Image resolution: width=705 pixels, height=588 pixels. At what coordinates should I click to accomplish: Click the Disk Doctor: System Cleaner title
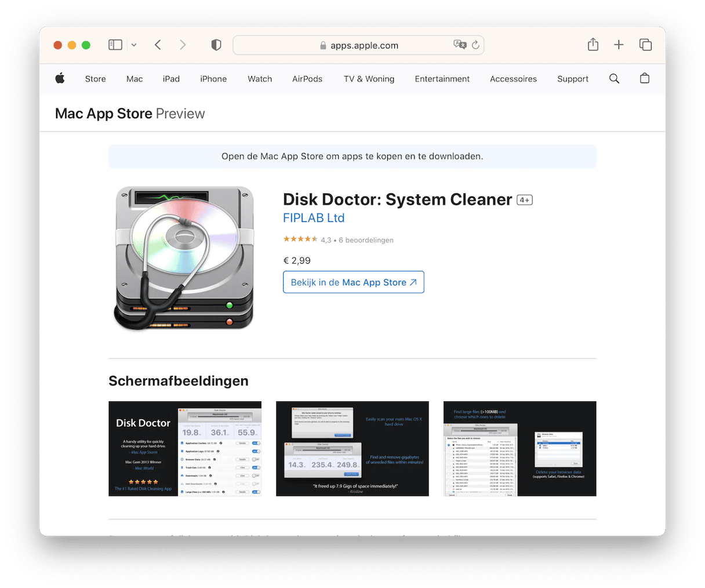pos(398,199)
